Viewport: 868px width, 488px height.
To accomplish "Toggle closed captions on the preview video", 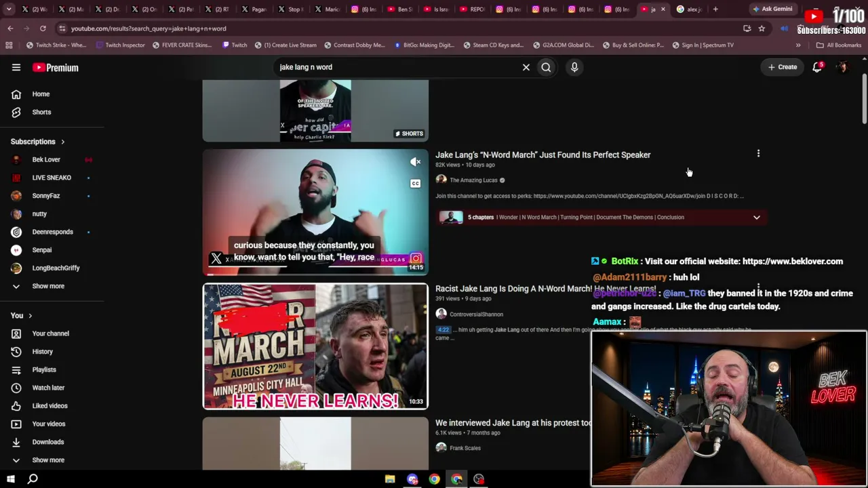I will click(416, 184).
